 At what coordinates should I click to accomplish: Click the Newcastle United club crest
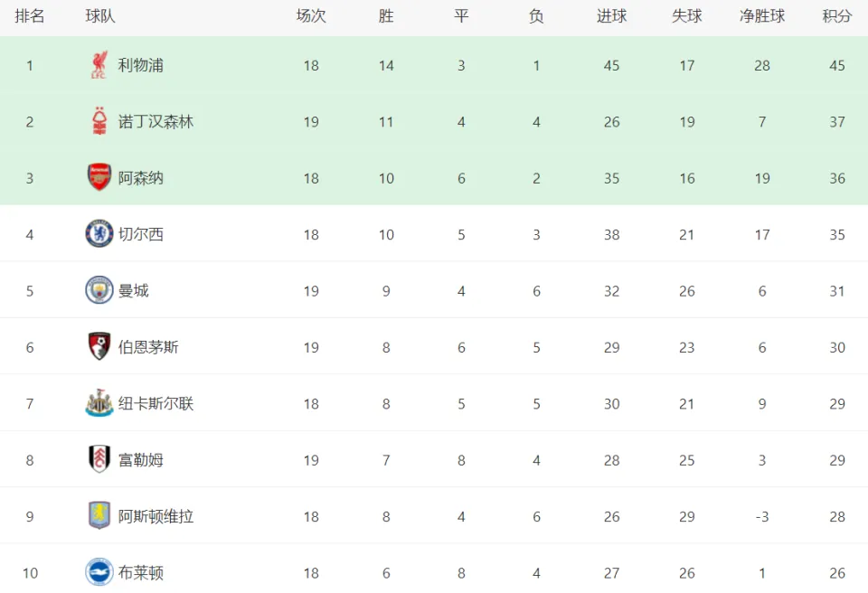click(99, 402)
